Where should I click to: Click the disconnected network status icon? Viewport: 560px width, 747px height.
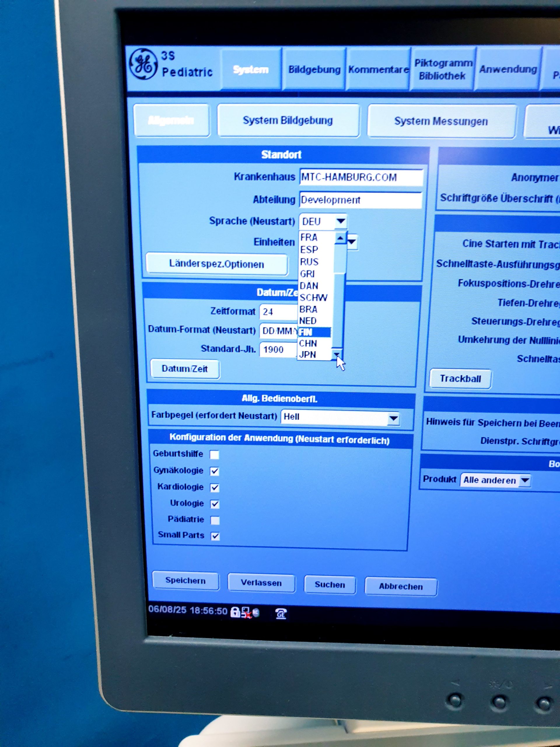[246, 612]
